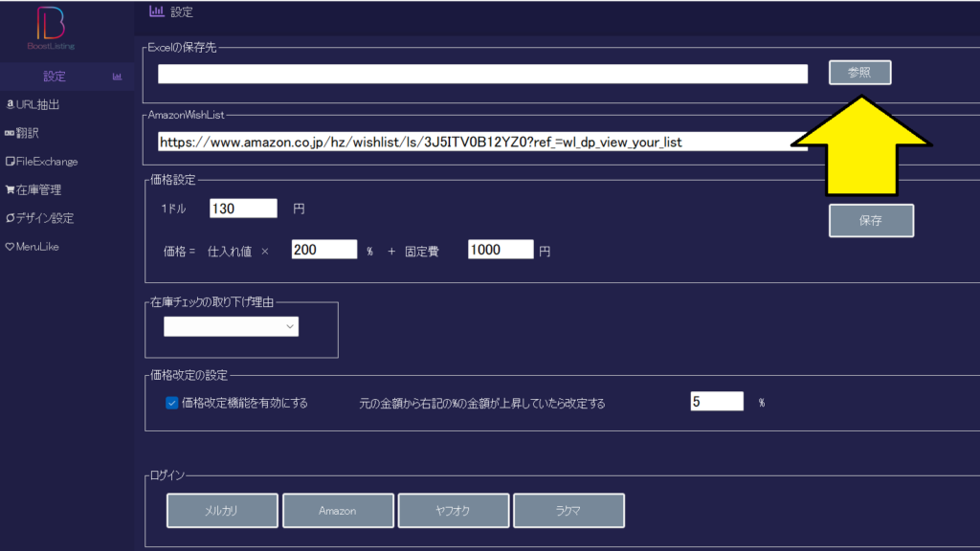Screen dimensions: 980x551
Task: Click the Amazon login button
Action: coord(338,511)
